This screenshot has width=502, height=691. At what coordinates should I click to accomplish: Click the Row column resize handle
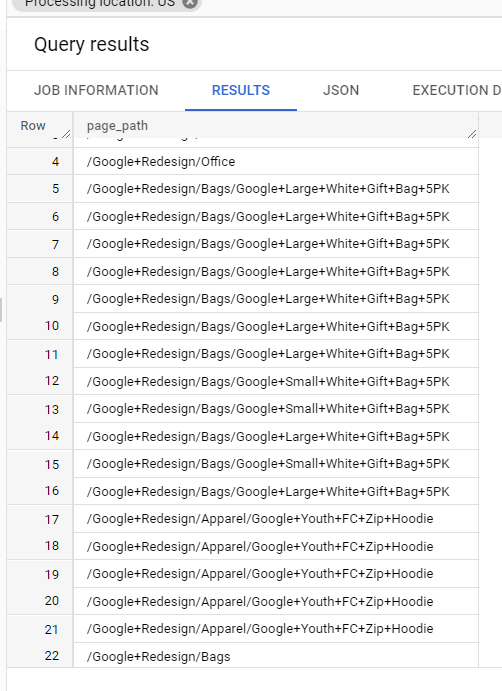(66, 134)
